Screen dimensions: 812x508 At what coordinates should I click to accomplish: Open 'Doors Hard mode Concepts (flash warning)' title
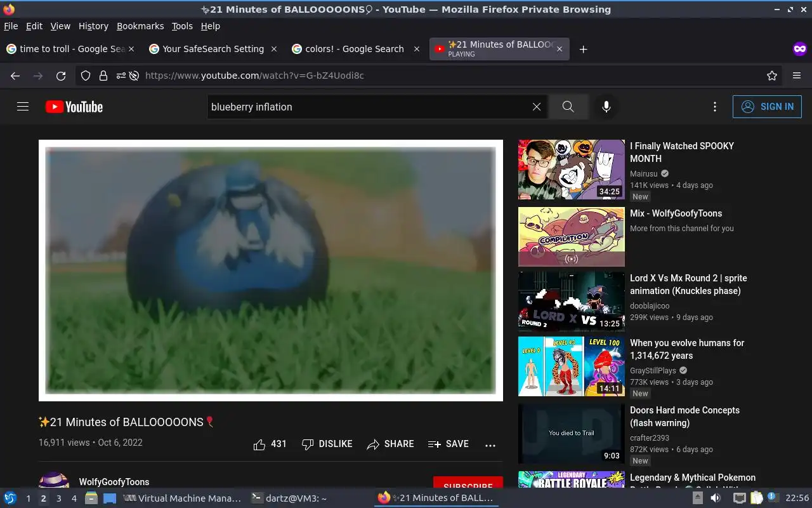coord(684,417)
